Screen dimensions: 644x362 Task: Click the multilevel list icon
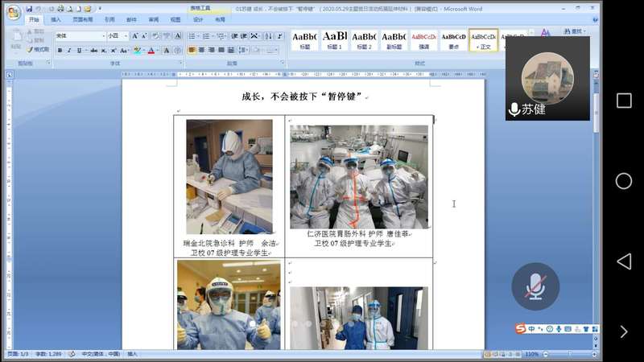tap(221, 36)
